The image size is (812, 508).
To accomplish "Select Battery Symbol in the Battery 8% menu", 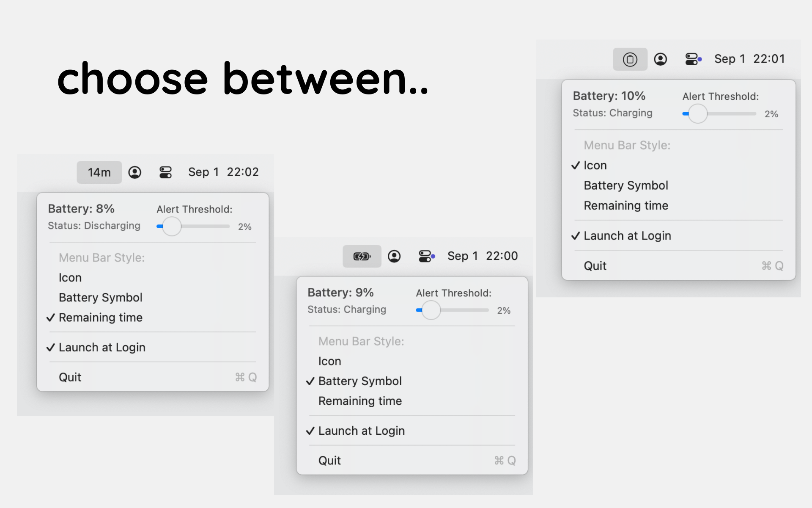I will [101, 298].
